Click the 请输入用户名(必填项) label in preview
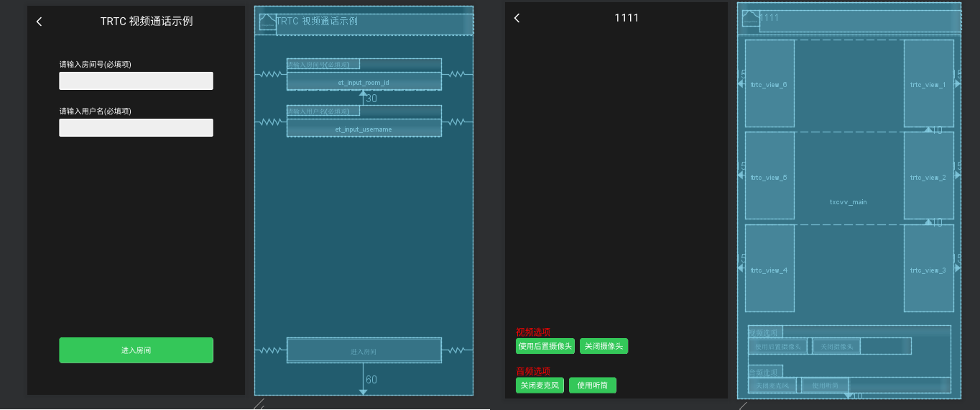This screenshot has height=410, width=980. (x=95, y=111)
